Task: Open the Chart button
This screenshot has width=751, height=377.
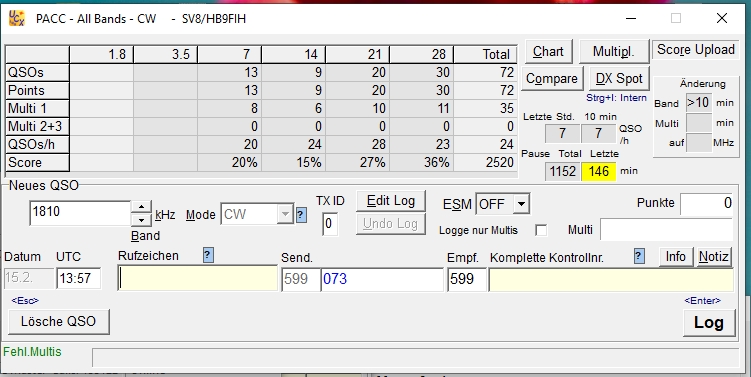Action: coord(548,51)
